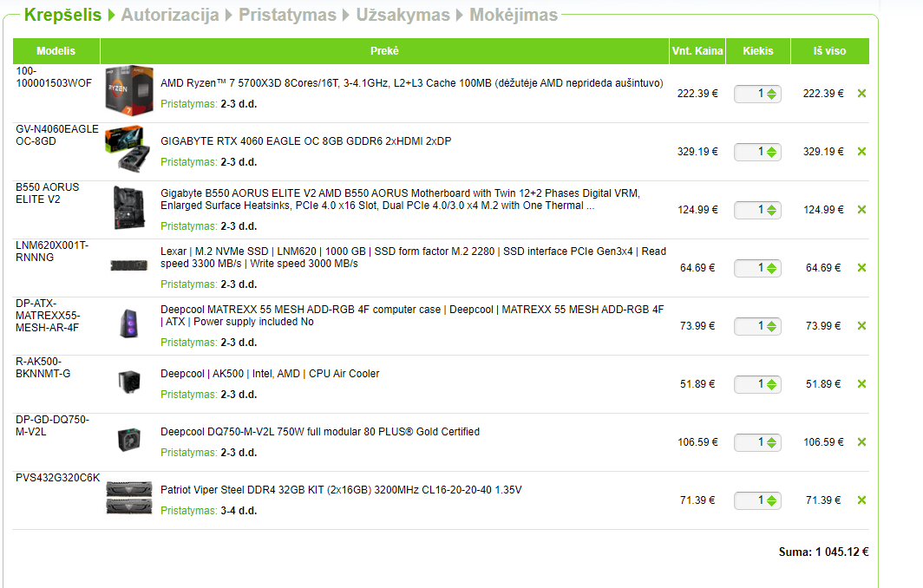
Task: Open AMD Ryzen 7 5700X3D product link
Action: 412,83
